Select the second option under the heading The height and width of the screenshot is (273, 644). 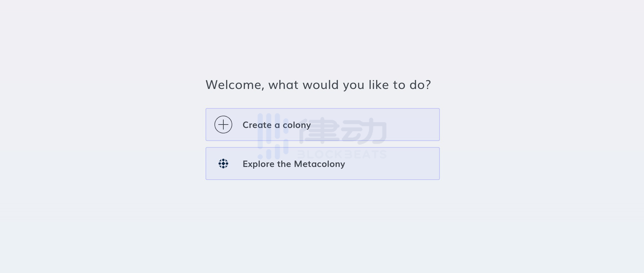pyautogui.click(x=322, y=164)
